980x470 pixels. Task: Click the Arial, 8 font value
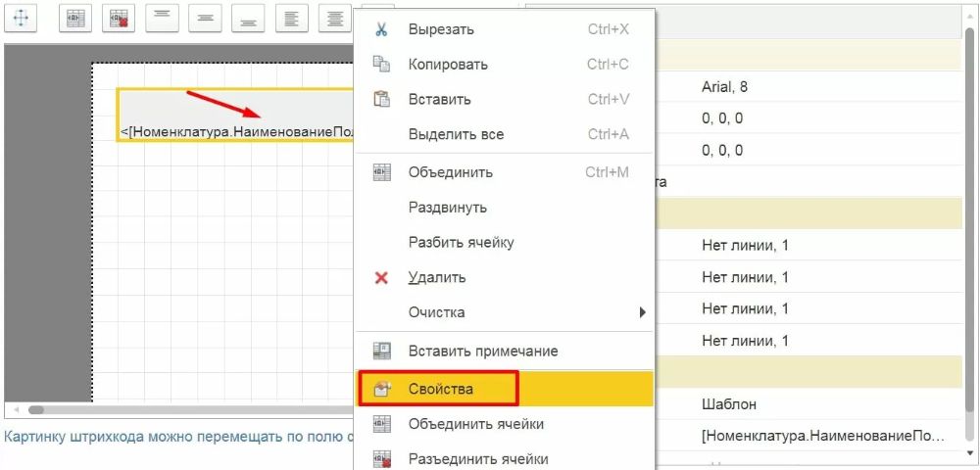pos(724,87)
